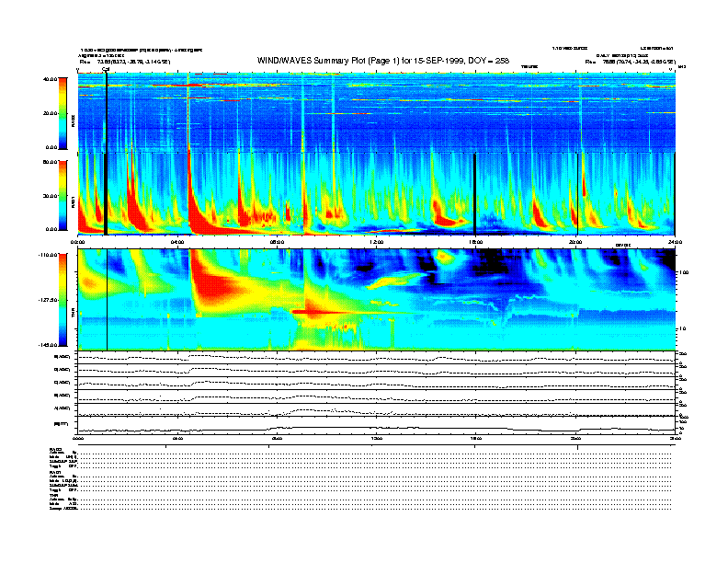728x563 pixels.
Task: Click the 30.00 tick on RAD1 color scale
Action: (x=50, y=196)
